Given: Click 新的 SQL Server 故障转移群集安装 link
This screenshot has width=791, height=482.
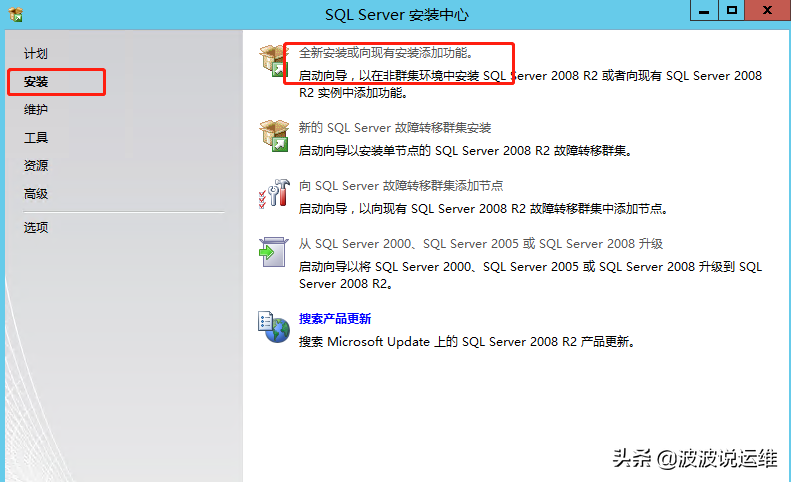Looking at the screenshot, I should click(395, 128).
